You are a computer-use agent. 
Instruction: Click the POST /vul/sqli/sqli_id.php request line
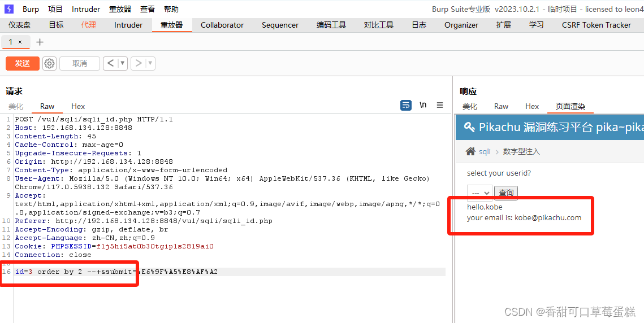coord(94,119)
